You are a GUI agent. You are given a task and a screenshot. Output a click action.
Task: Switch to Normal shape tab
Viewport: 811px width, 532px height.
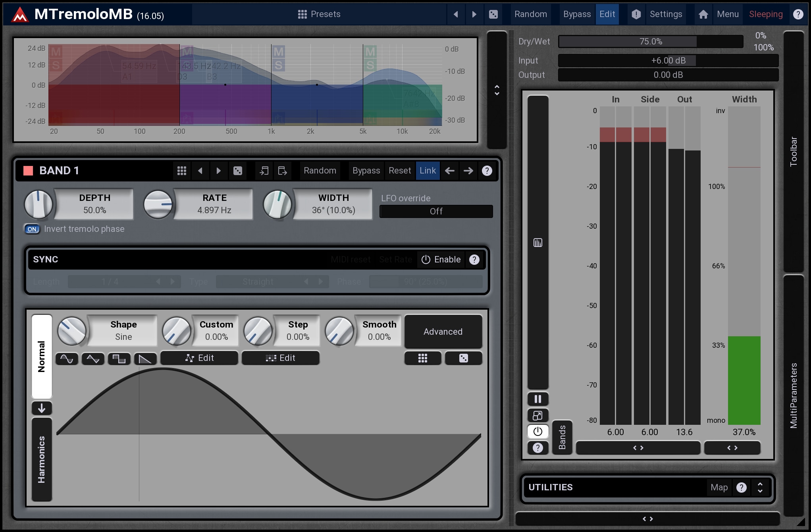tap(42, 357)
